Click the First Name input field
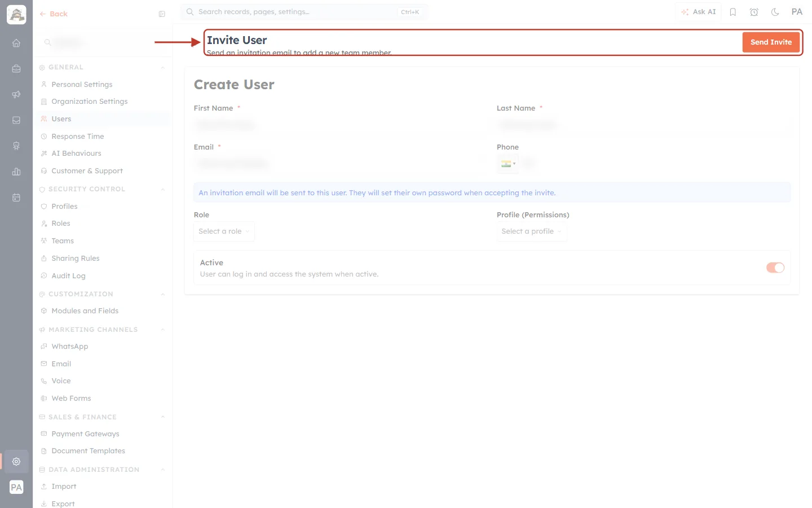This screenshot has width=812, height=508. (341, 125)
